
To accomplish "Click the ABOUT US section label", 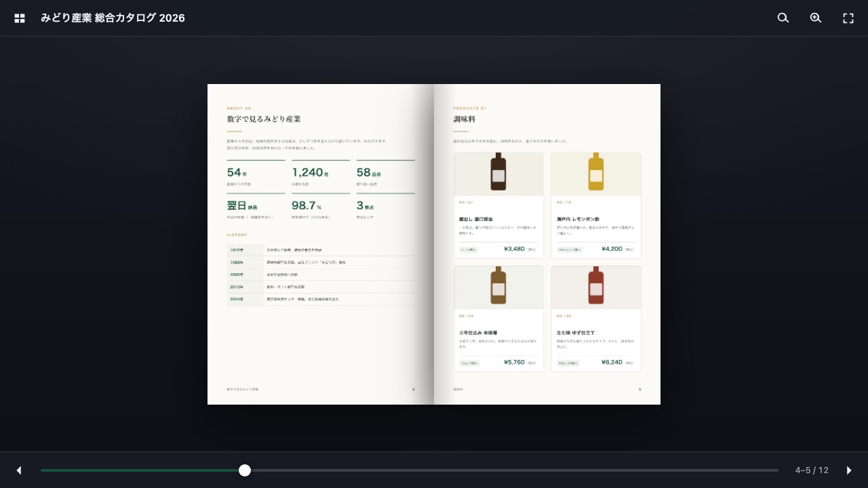I will pos(239,108).
